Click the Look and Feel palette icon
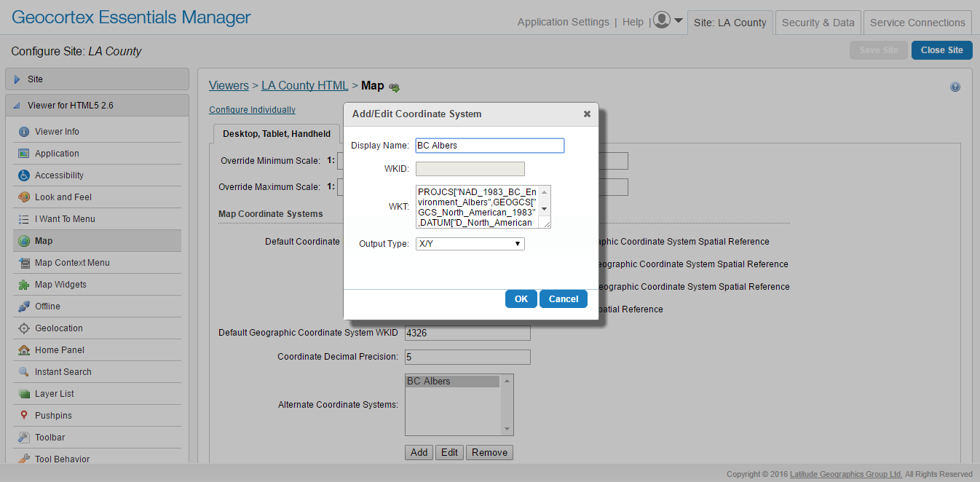Image resolution: width=980 pixels, height=482 pixels. (x=23, y=197)
